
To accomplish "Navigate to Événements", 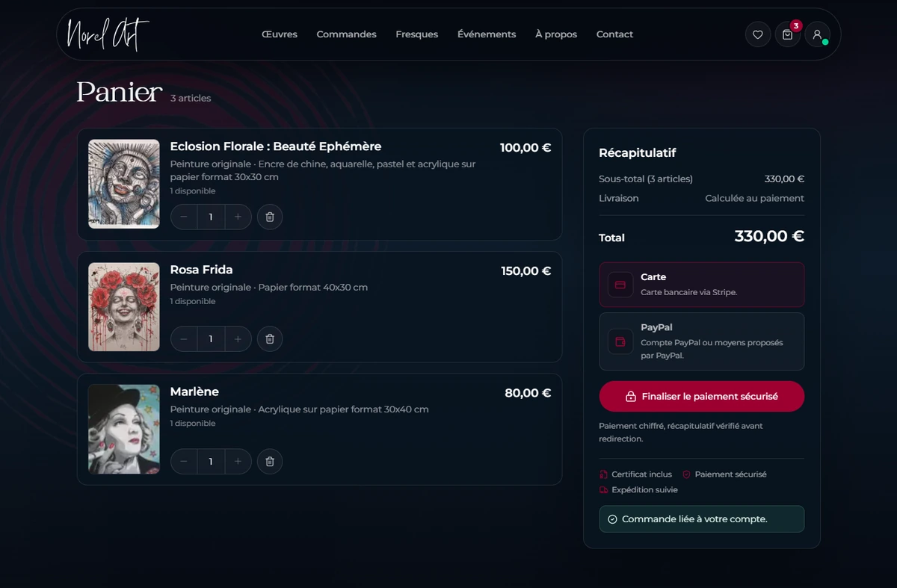I will pyautogui.click(x=487, y=34).
